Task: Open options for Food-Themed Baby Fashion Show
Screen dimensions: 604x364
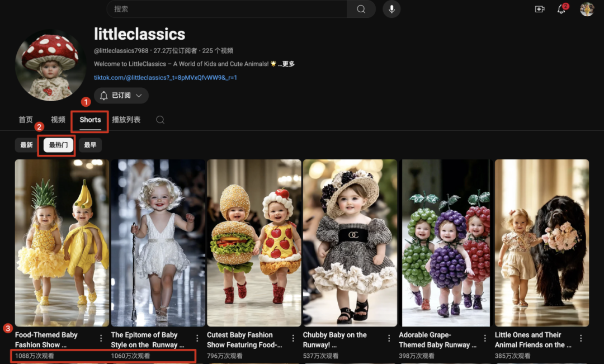Action: pyautogui.click(x=101, y=338)
